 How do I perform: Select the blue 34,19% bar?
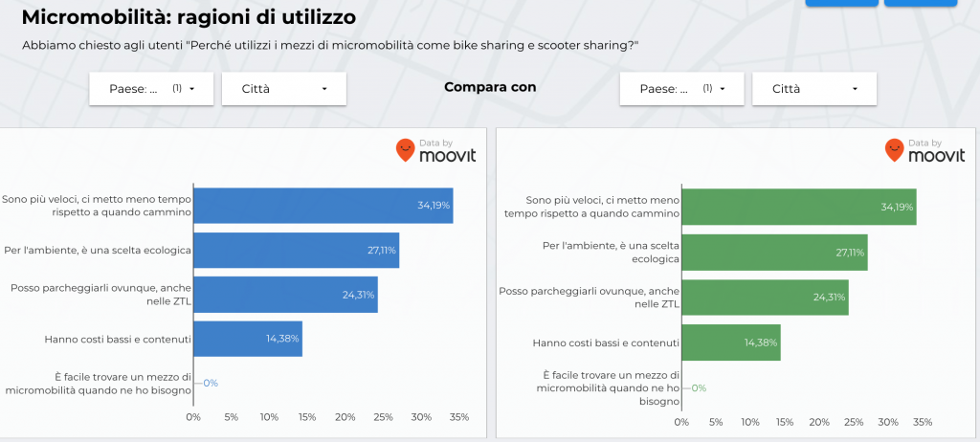pos(323,206)
